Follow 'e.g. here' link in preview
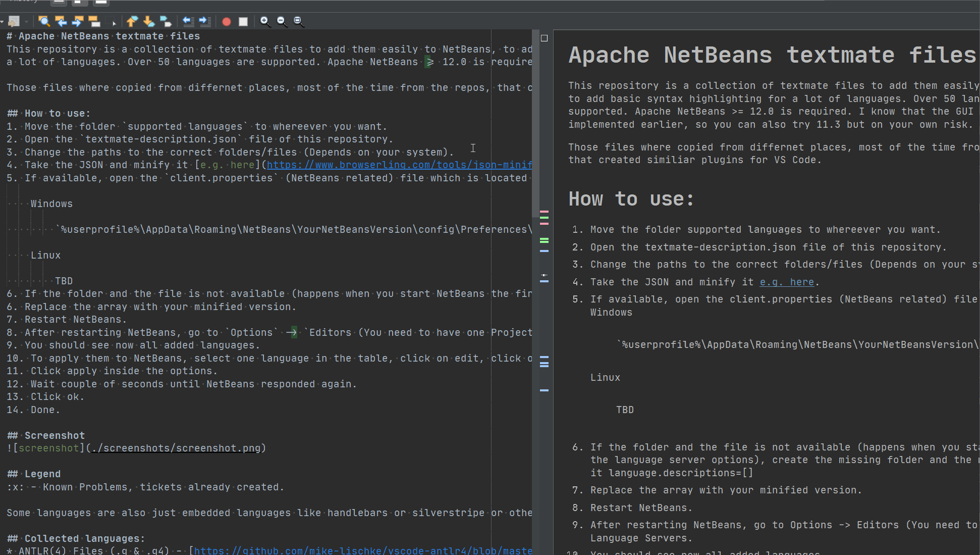The image size is (980, 555). coord(787,282)
